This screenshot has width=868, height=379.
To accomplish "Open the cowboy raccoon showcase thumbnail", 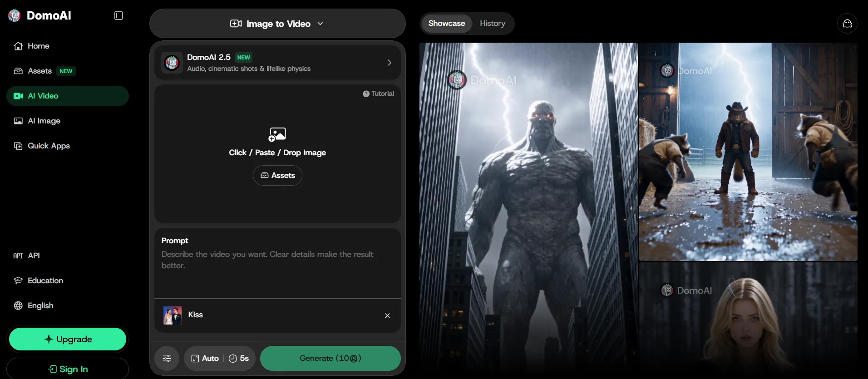I will pos(748,152).
